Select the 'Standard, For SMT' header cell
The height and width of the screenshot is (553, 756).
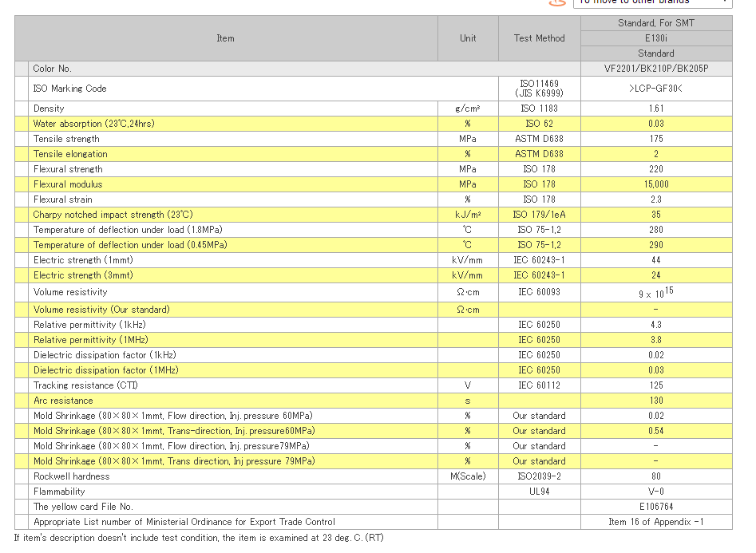(x=656, y=23)
